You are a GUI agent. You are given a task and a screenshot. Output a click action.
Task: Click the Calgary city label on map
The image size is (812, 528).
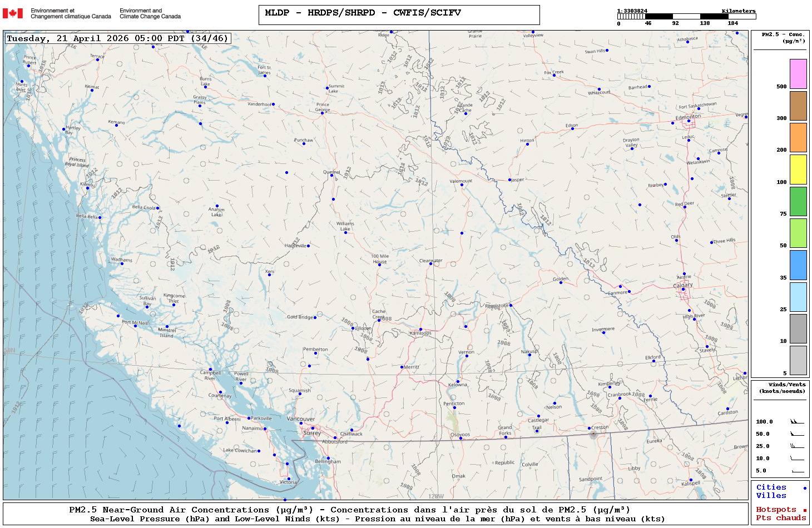point(683,285)
